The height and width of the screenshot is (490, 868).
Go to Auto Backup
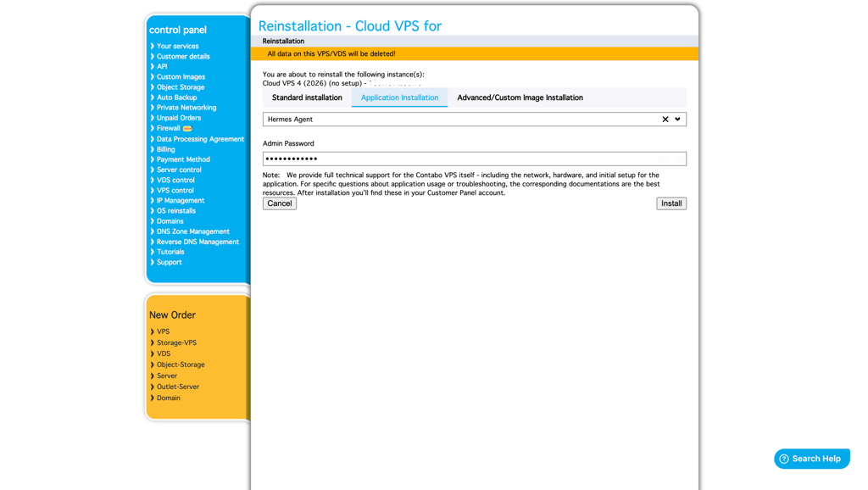click(176, 97)
